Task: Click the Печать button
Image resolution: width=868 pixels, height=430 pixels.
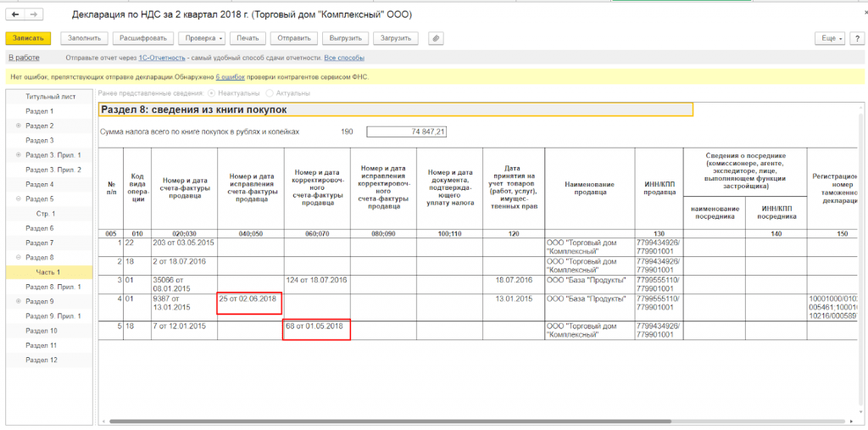Action: click(x=248, y=38)
